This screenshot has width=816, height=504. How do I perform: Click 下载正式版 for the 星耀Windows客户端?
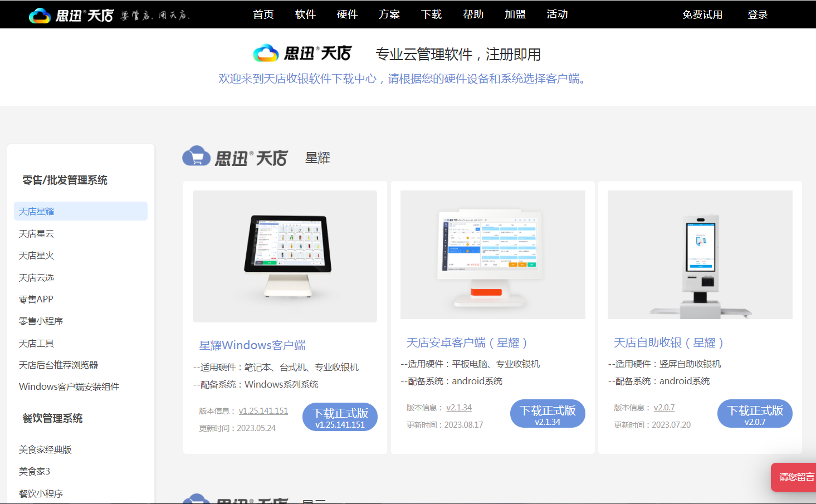339,417
